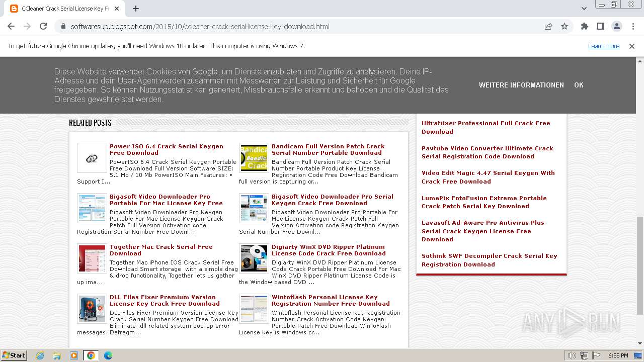Open Learn more link about Chrome updates

click(604, 46)
